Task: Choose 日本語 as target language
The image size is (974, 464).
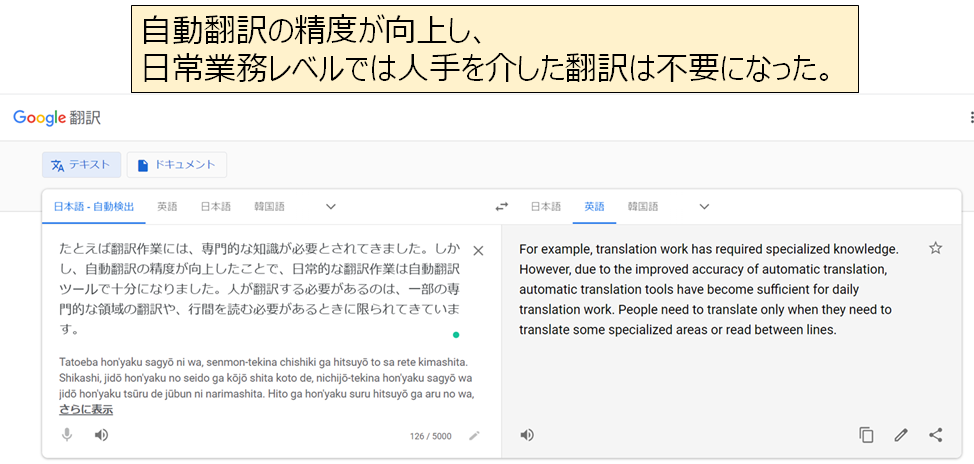Action: [545, 207]
